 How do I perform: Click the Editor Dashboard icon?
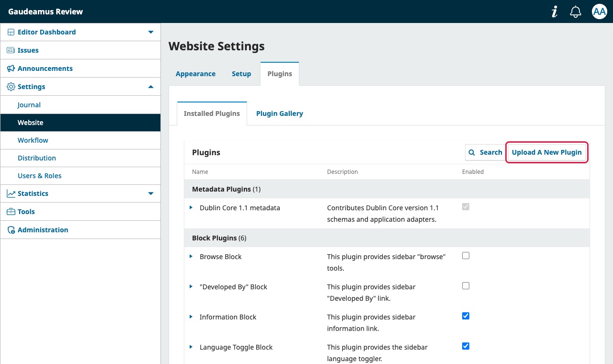(x=11, y=32)
